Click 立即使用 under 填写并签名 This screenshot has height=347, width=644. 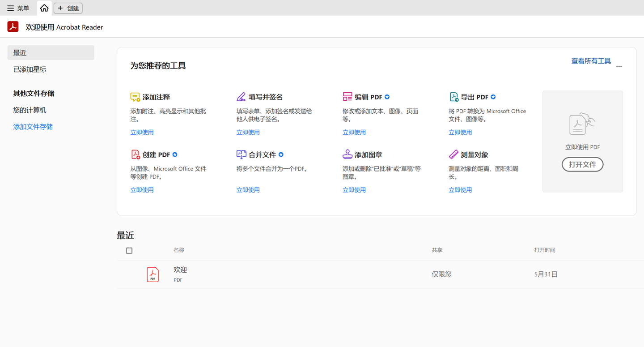248,133
